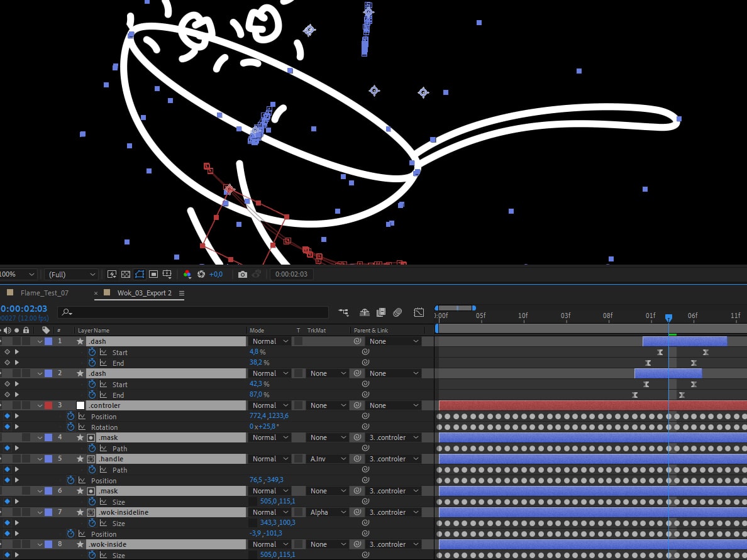Click the reset exposure icon

pyautogui.click(x=201, y=275)
